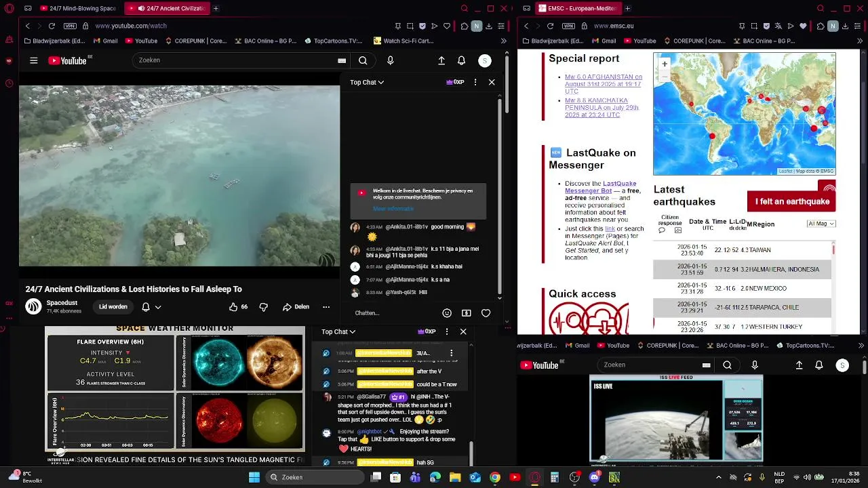Screen dimensions: 868x488
Task: Open Easy Setup menu in EMSC Opera window
Action: pyautogui.click(x=858, y=26)
